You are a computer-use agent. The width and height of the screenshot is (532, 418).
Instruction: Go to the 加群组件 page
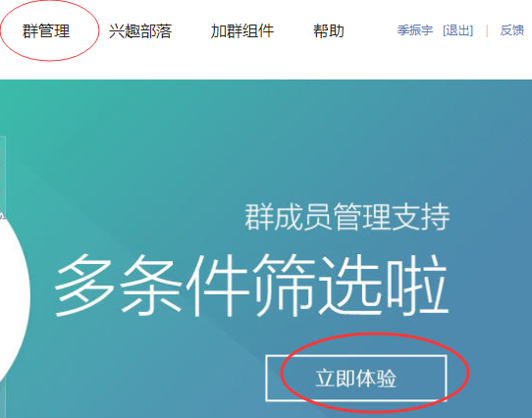click(x=242, y=30)
